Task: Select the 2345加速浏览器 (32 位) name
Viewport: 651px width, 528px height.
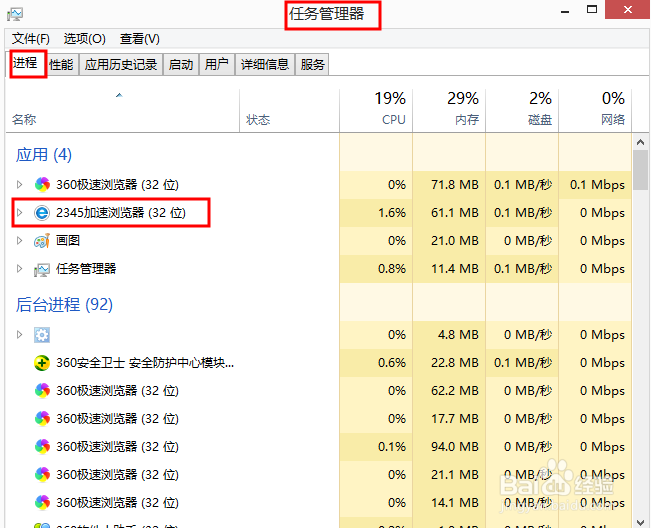Action: 121,213
